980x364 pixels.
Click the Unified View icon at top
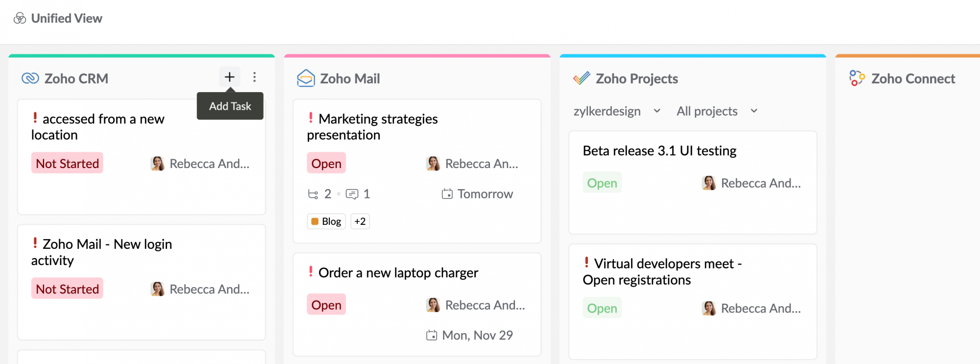[x=20, y=19]
